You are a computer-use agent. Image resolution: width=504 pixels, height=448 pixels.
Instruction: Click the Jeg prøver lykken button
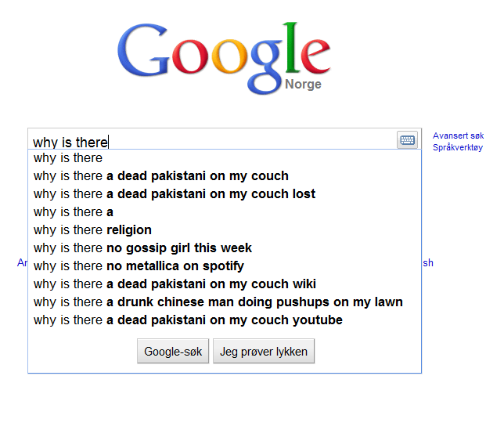click(264, 351)
